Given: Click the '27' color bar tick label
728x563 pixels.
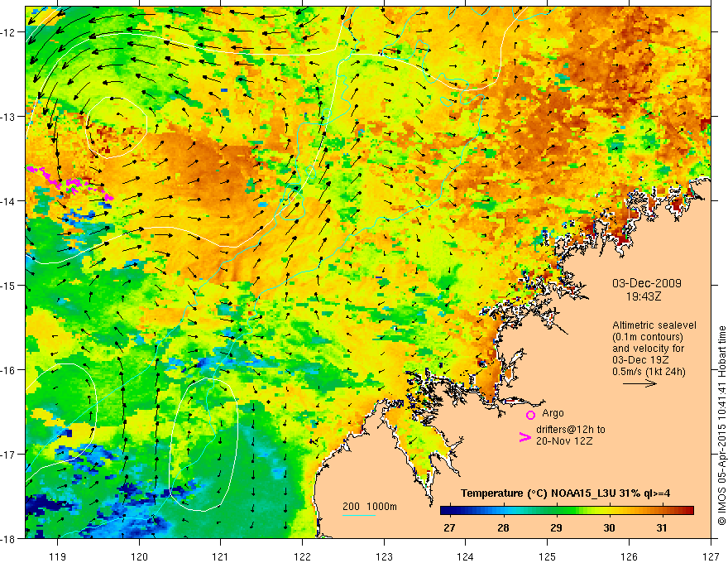Looking at the screenshot, I should [449, 527].
